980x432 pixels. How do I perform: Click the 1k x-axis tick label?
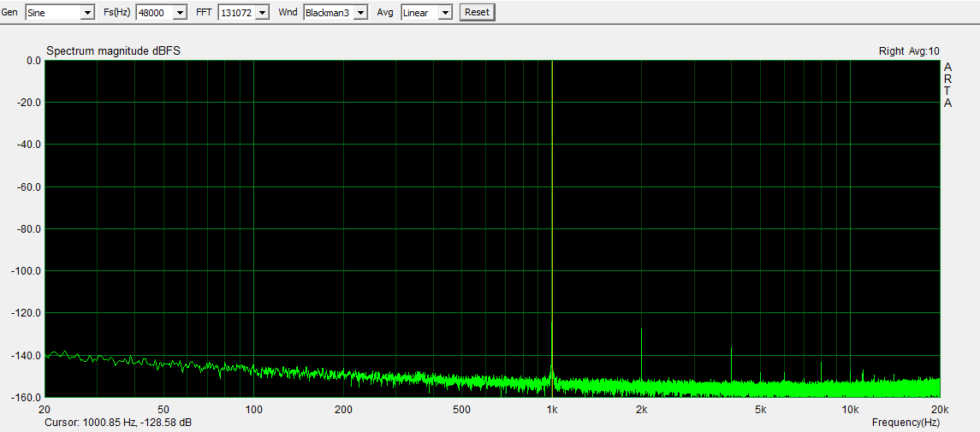tap(552, 410)
